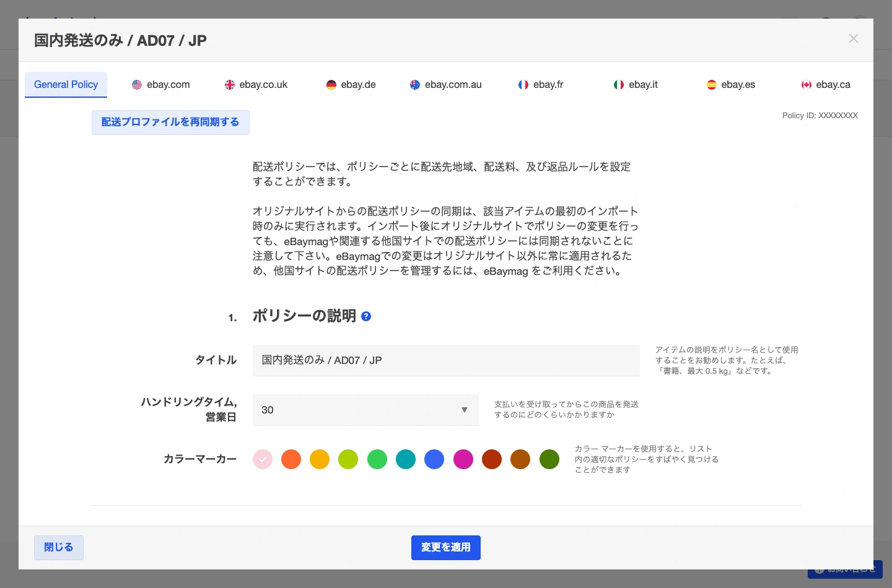The width and height of the screenshot is (892, 588).
Task: Open the ebay.es tab
Action: (731, 85)
